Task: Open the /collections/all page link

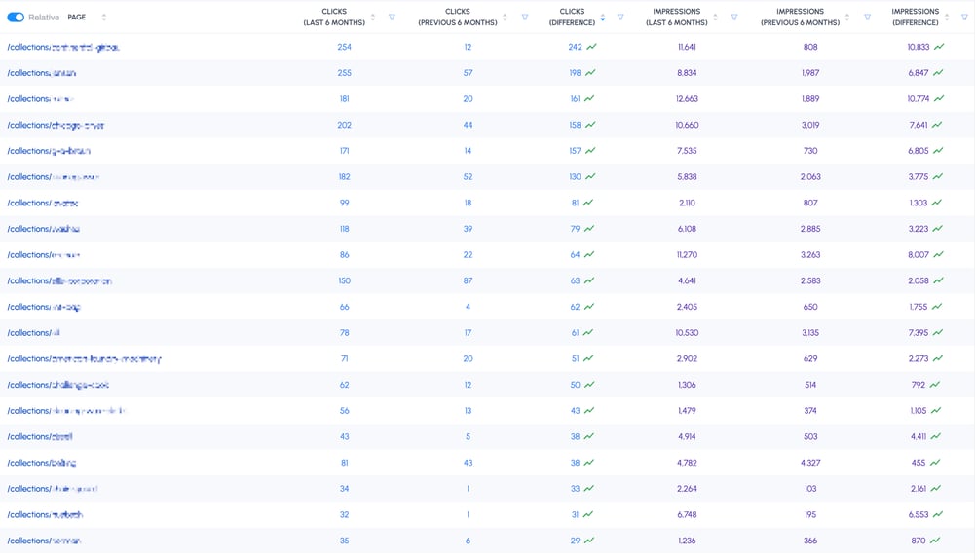Action: click(x=33, y=333)
